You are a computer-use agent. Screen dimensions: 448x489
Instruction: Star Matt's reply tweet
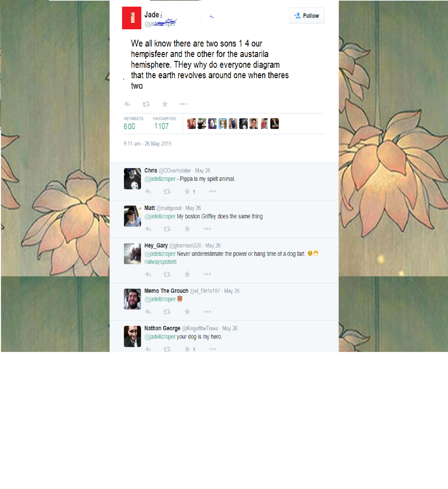187,229
